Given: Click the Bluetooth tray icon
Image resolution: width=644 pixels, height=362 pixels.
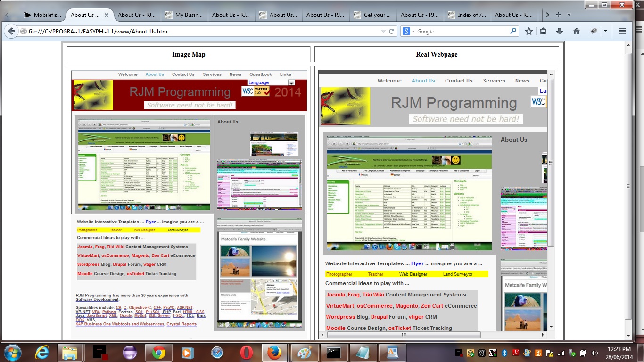Looking at the screenshot, I should point(504,353).
